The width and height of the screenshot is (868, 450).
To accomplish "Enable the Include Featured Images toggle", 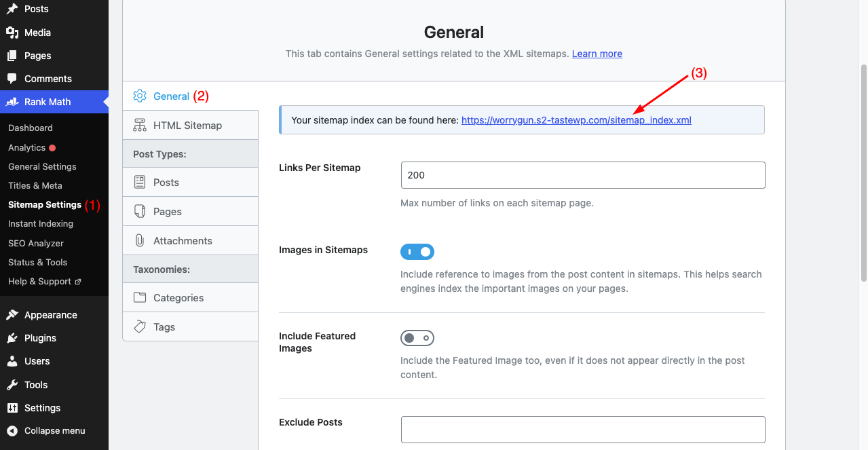I will 417,337.
